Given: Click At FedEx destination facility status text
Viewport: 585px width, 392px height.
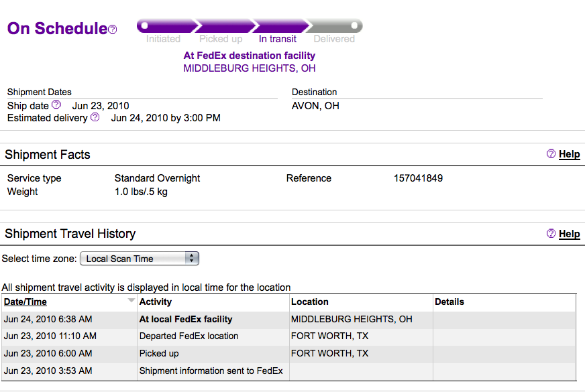Looking at the screenshot, I should coord(249,56).
